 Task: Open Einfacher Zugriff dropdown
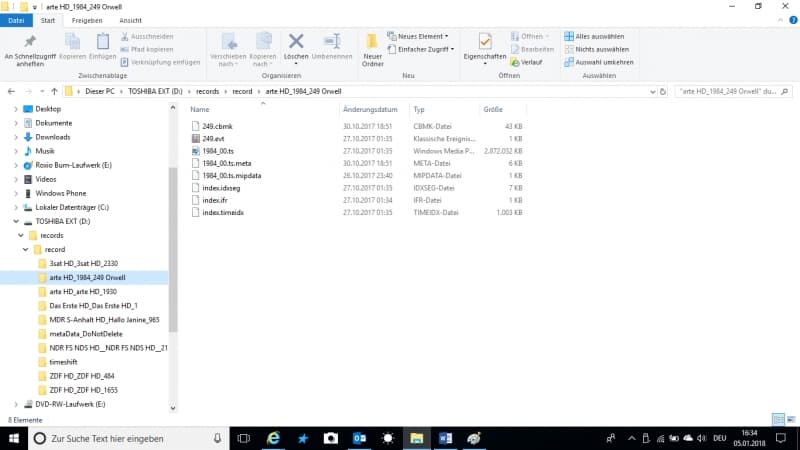tap(421, 49)
